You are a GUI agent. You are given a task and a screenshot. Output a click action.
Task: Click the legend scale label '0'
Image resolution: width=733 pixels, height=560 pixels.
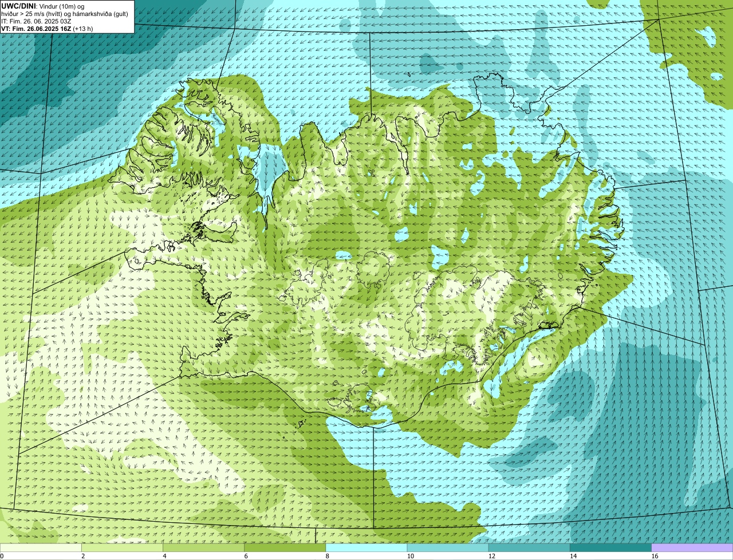click(2, 556)
